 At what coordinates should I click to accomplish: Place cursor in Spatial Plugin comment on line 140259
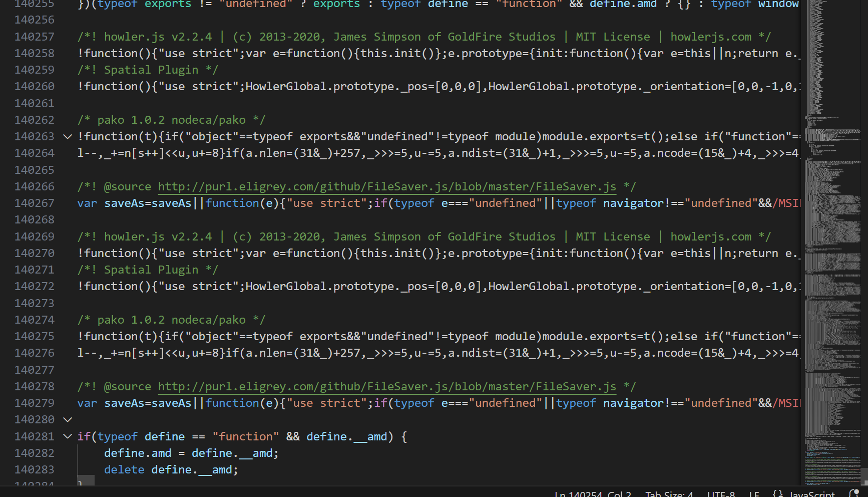coord(148,70)
